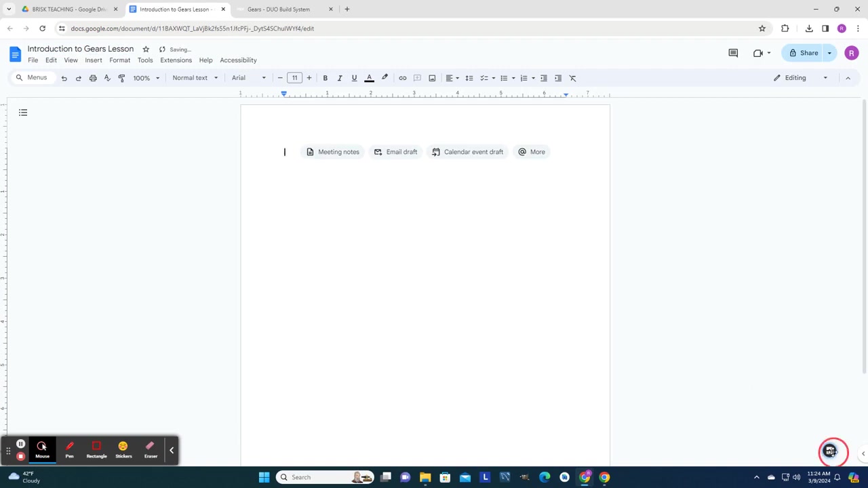Open the checklist dropdown
The width and height of the screenshot is (868, 488).
point(488,78)
